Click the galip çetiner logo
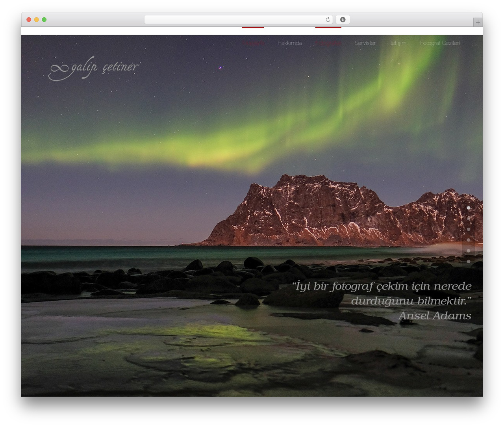The image size is (504, 427). point(93,69)
